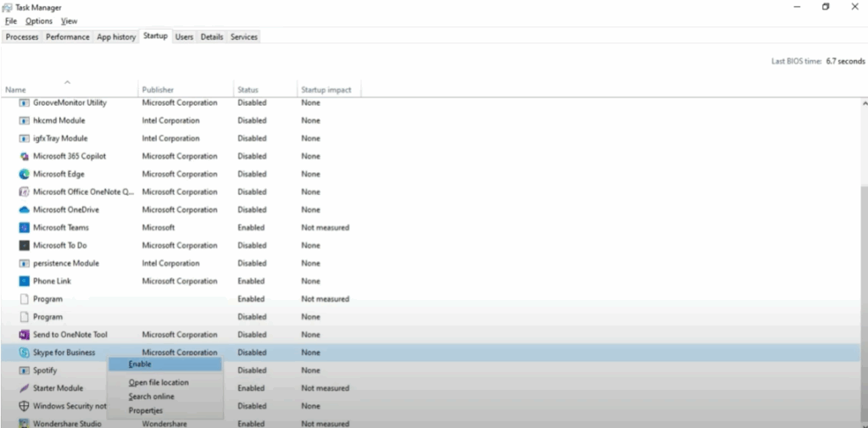Click the Microsoft To Do icon
This screenshot has width=868, height=428.
pyautogui.click(x=24, y=245)
